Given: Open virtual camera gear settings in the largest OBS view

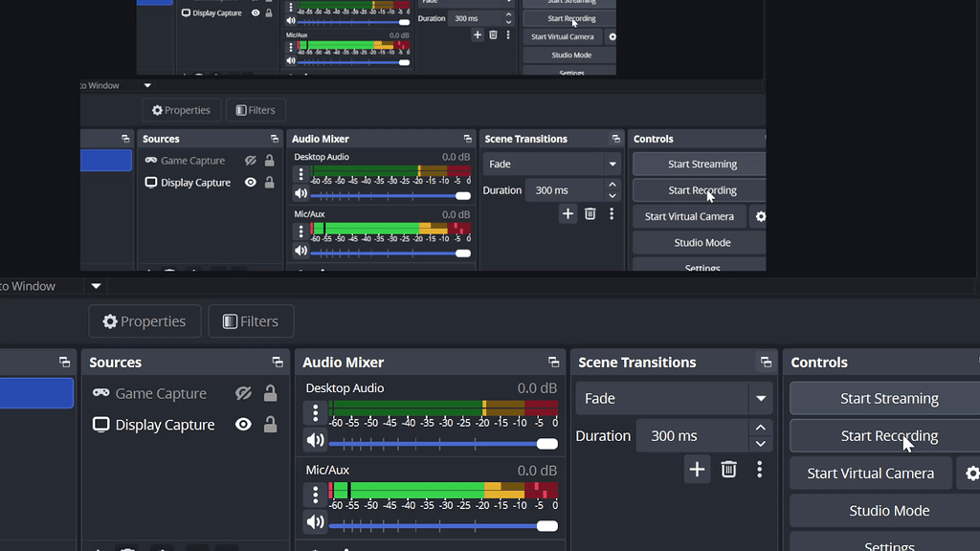Looking at the screenshot, I should (x=971, y=474).
